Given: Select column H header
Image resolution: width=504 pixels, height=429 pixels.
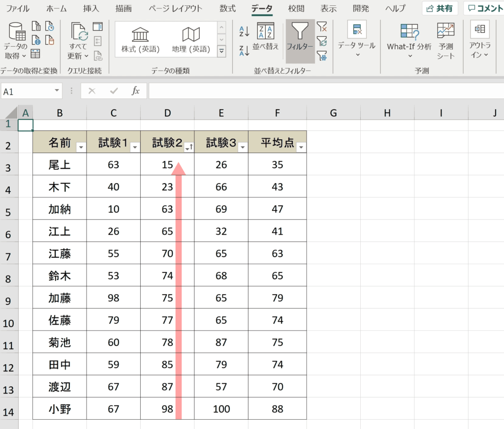Looking at the screenshot, I should click(x=387, y=113).
